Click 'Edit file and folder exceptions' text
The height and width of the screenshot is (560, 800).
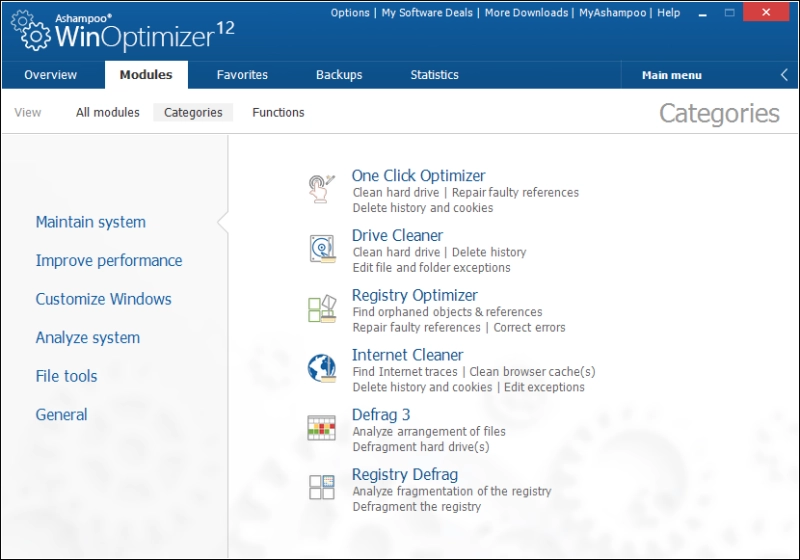pyautogui.click(x=432, y=267)
